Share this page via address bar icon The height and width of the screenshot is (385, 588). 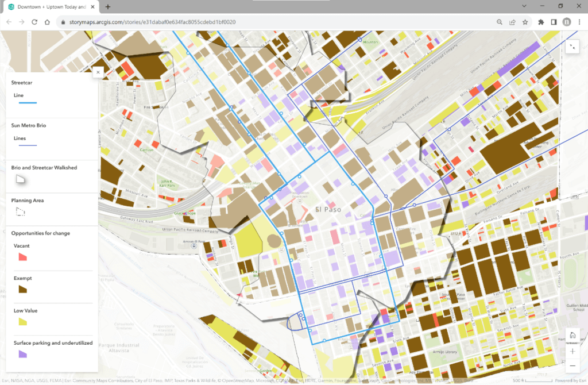click(x=512, y=22)
